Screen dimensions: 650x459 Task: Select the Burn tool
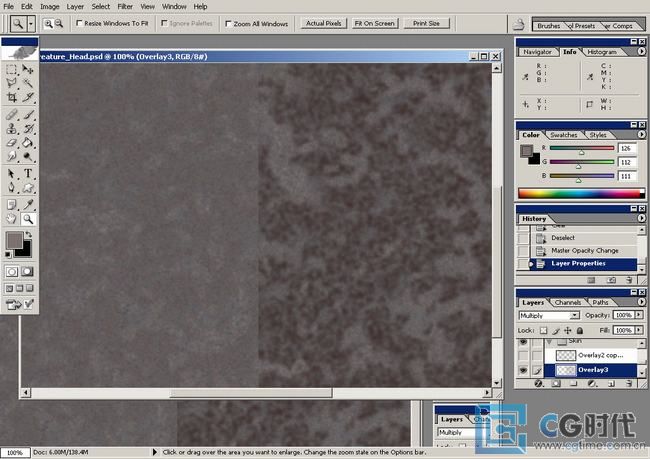tap(27, 156)
